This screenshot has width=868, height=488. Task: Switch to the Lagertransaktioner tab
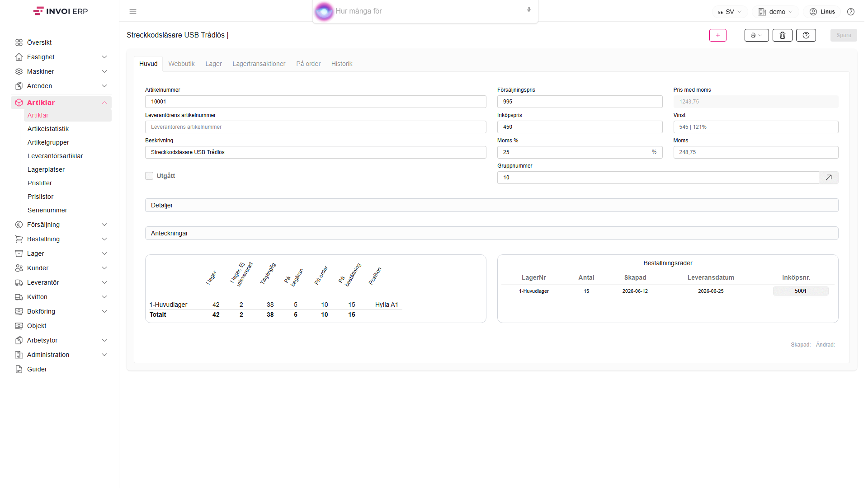pyautogui.click(x=259, y=64)
